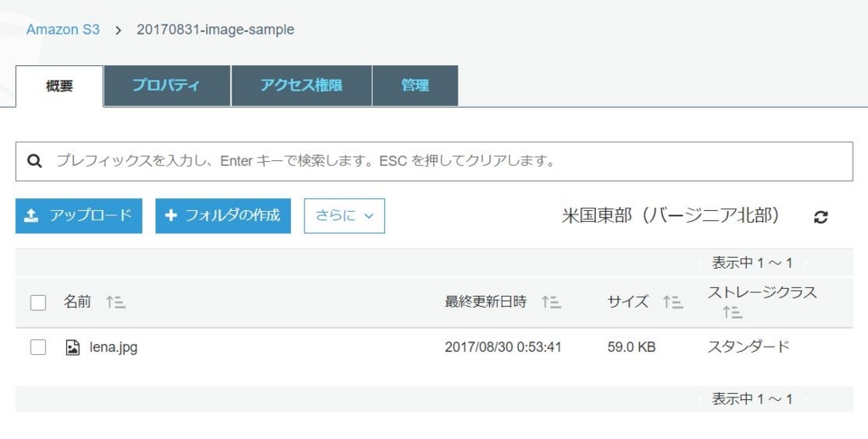Click the bottom 表示中 1～1 pagination text
Image resolution: width=868 pixels, height=439 pixels.
752,399
